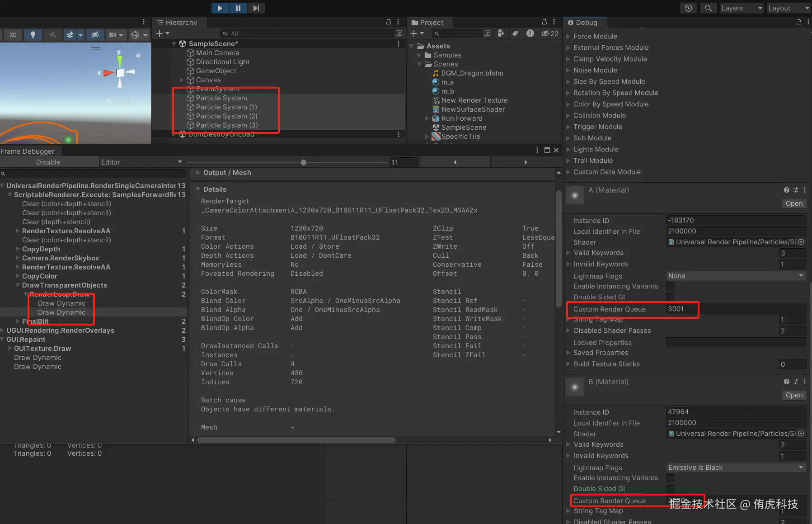812x524 pixels.
Task: Click the event number field showing 11
Action: pyautogui.click(x=403, y=162)
